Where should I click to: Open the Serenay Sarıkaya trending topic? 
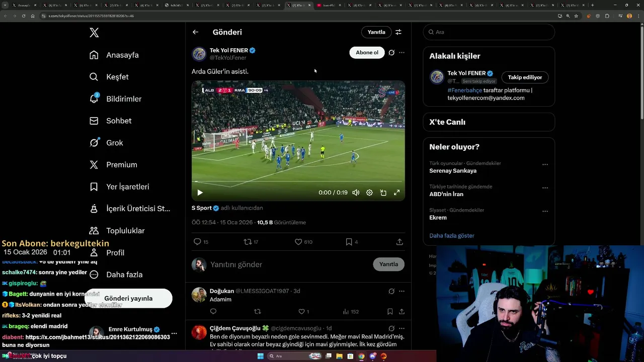[x=453, y=171]
